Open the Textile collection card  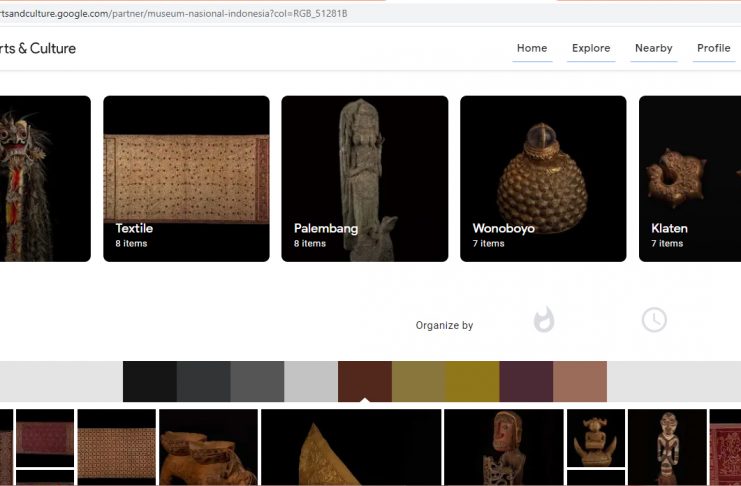tap(187, 179)
